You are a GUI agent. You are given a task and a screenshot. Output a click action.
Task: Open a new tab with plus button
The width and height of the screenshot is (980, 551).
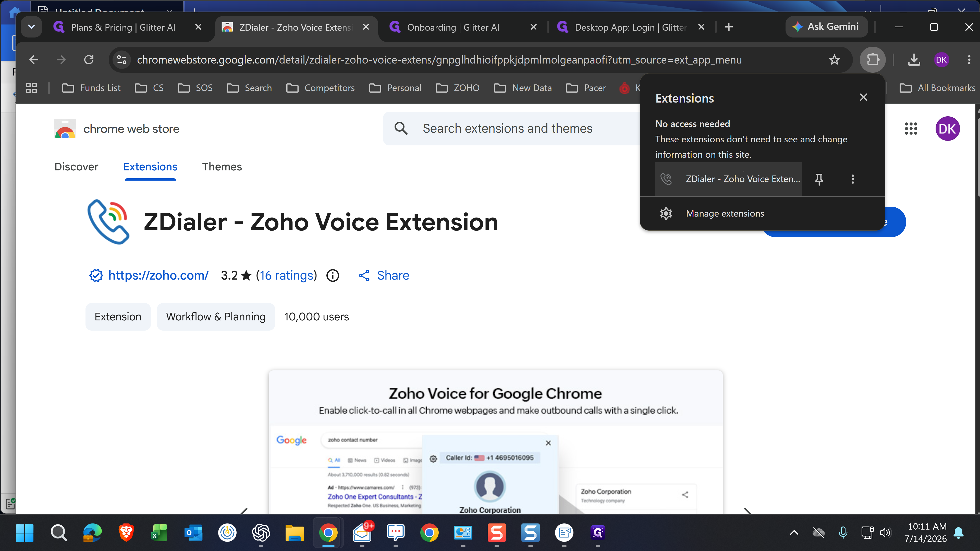point(729,27)
